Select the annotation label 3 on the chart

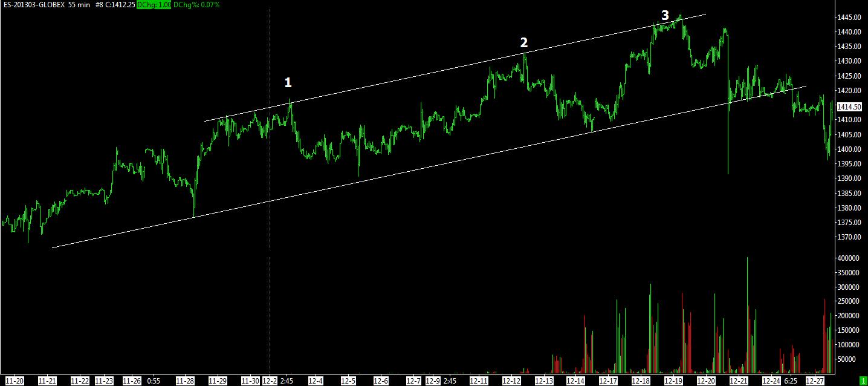pyautogui.click(x=665, y=16)
